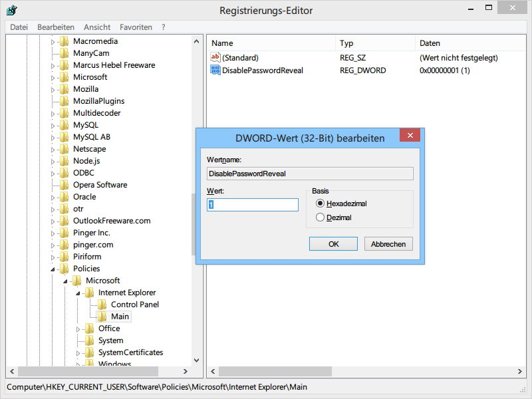Click the Typ column header

tap(375, 43)
